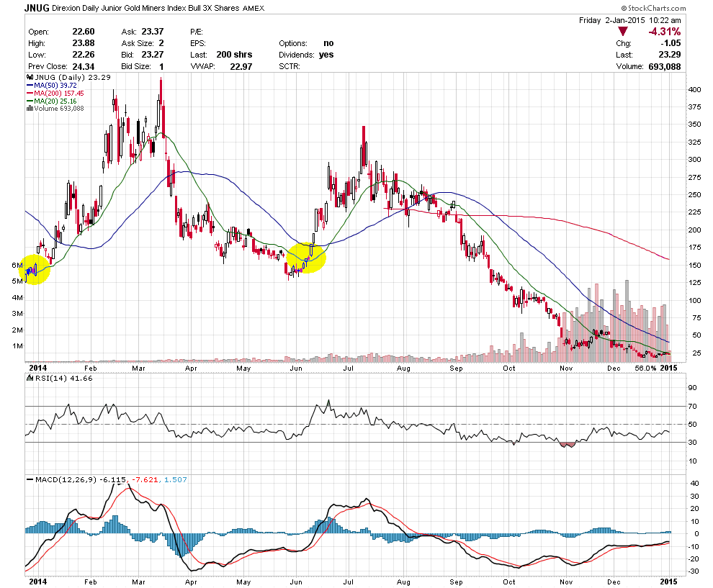
Task: Click the 400 price axis label
Action: [694, 89]
